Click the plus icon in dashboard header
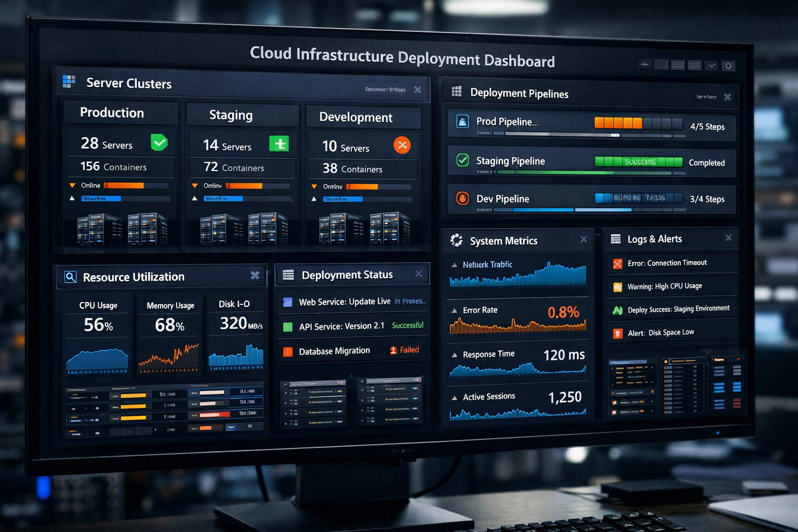798x532 pixels. 645,64
